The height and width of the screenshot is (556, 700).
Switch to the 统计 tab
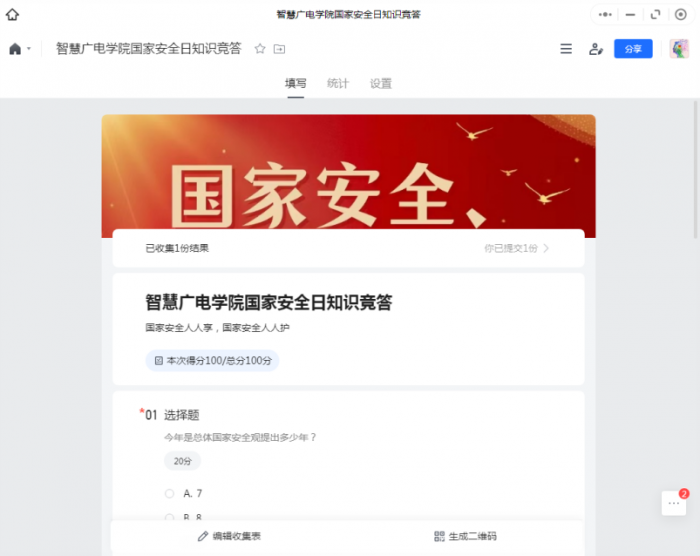[338, 84]
